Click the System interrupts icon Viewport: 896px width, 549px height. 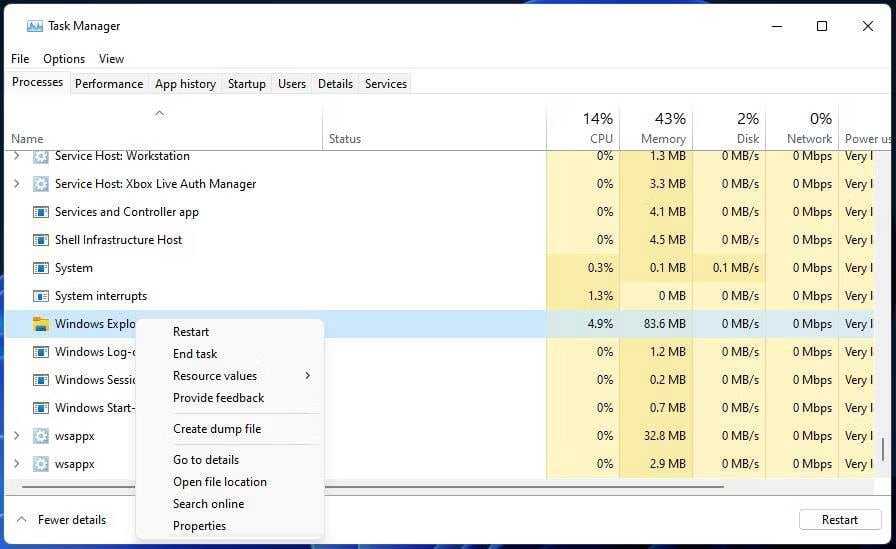41,296
